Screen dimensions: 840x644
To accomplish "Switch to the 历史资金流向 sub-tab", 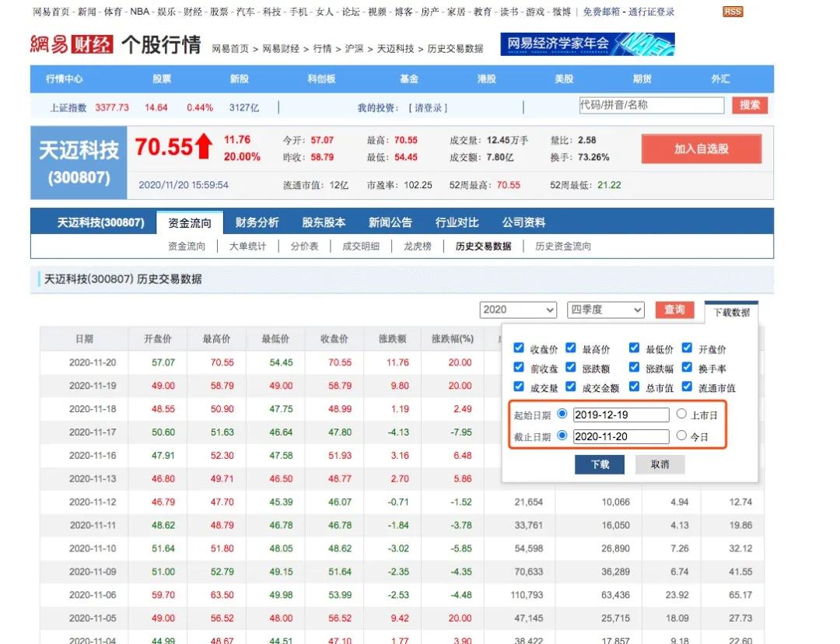I will coord(563,247).
